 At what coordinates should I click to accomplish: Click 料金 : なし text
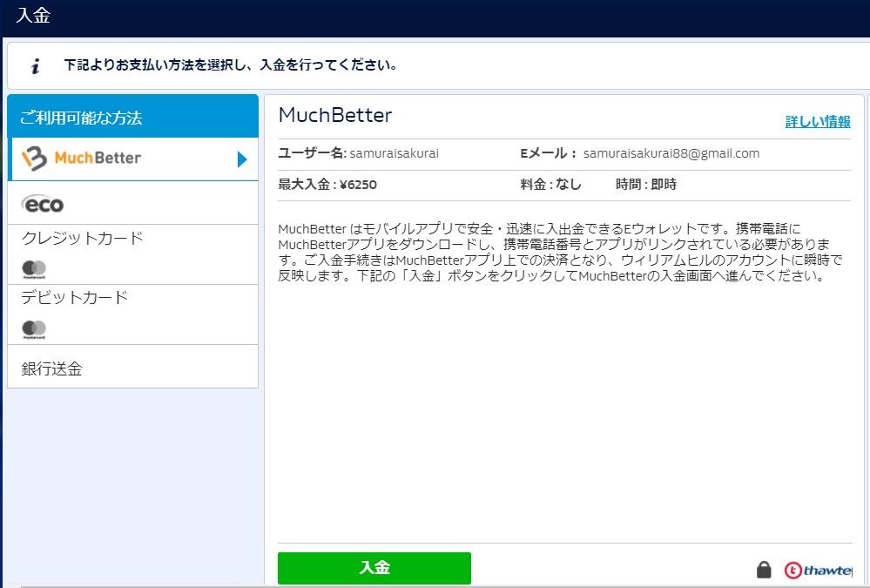(550, 185)
